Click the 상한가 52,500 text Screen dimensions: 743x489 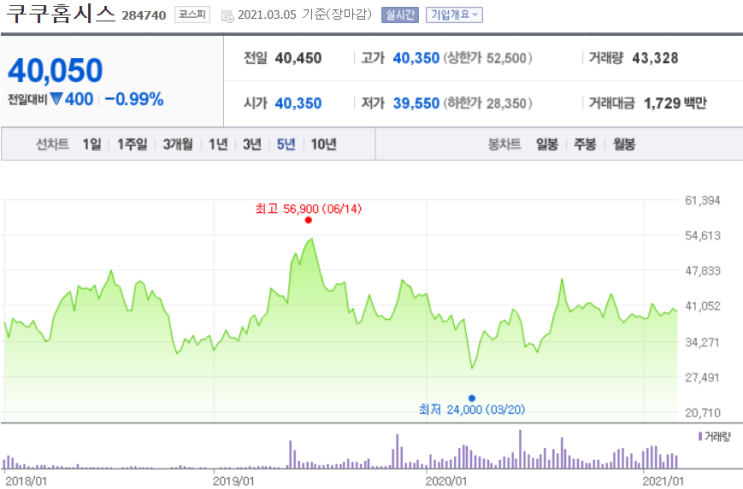pyautogui.click(x=488, y=58)
